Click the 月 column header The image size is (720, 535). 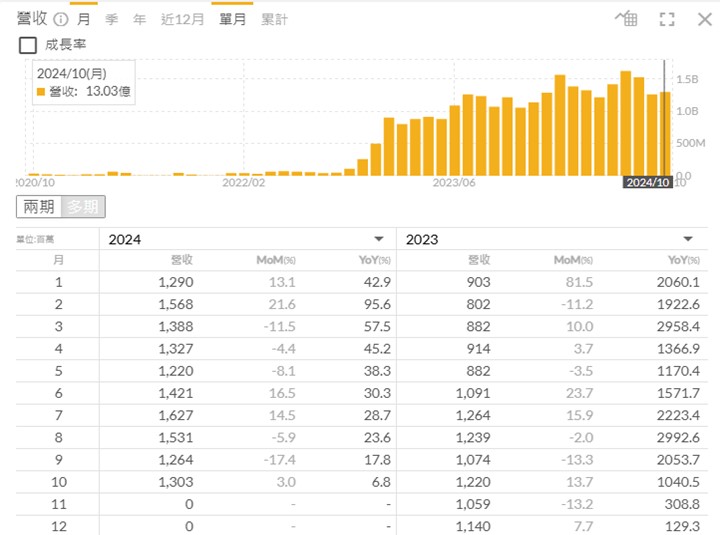click(58, 260)
